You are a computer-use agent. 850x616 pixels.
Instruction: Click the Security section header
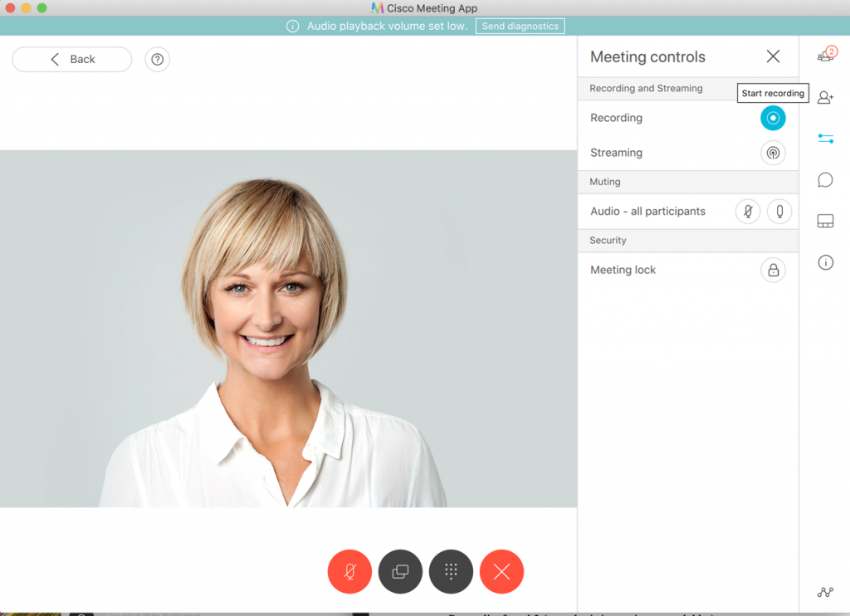[x=608, y=240]
